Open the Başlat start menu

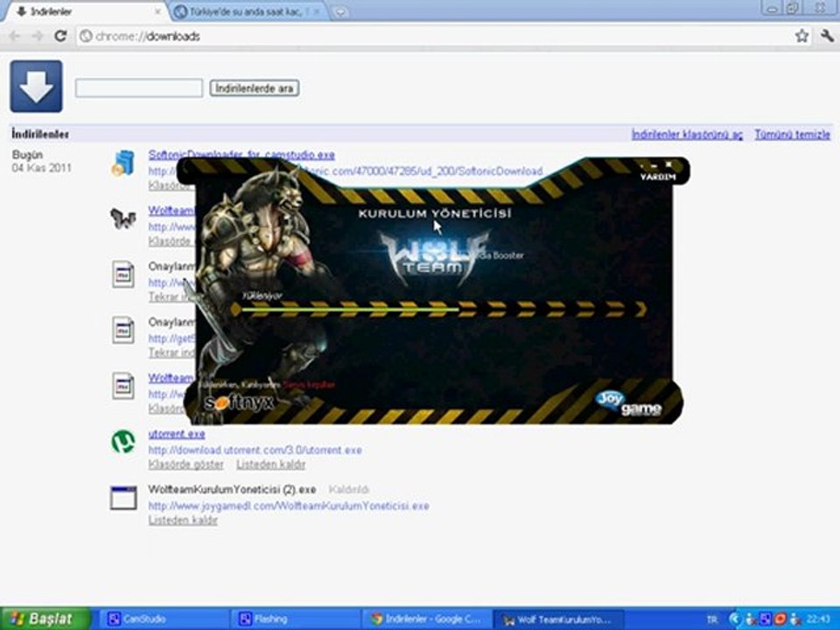[45, 619]
